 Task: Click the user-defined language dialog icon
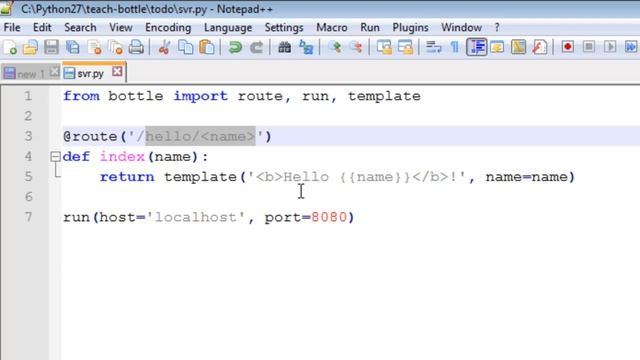(497, 47)
